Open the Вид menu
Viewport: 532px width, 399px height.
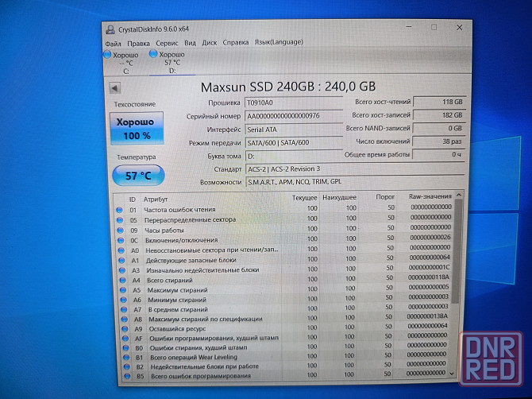coord(190,43)
